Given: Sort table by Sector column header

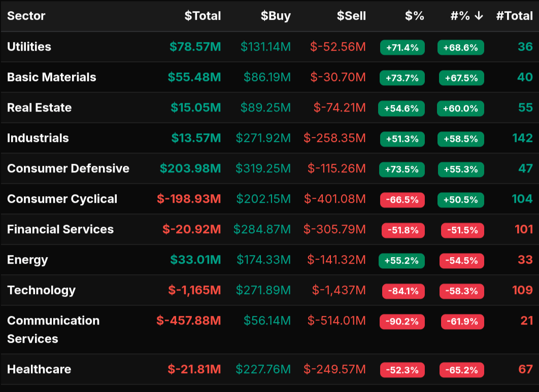Looking at the screenshot, I should [26, 16].
